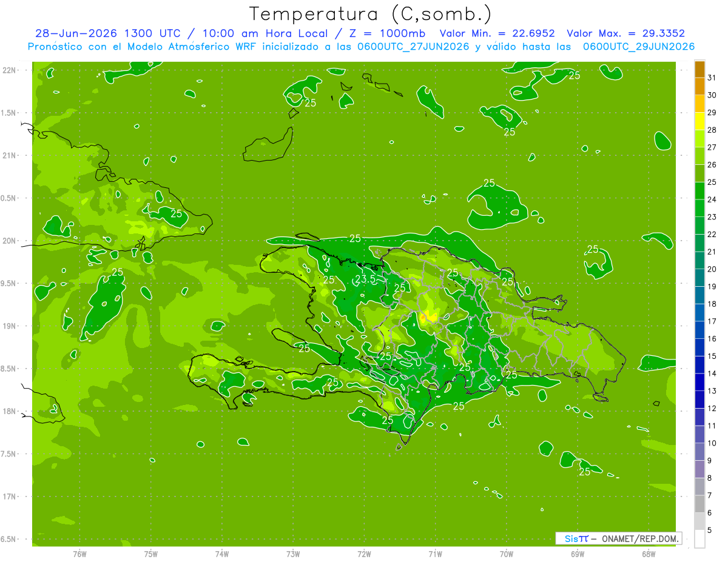Click the legend value '5'

point(710,530)
